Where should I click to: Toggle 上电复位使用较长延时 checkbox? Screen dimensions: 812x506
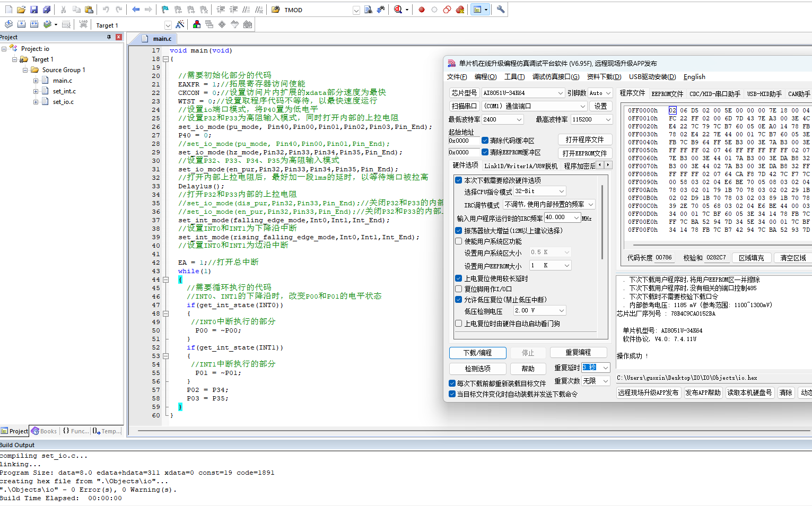(459, 278)
